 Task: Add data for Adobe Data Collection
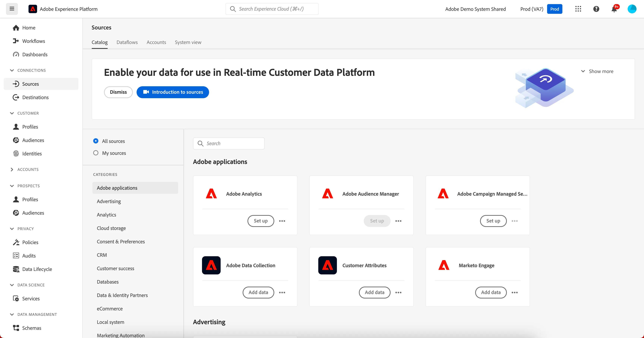click(258, 292)
